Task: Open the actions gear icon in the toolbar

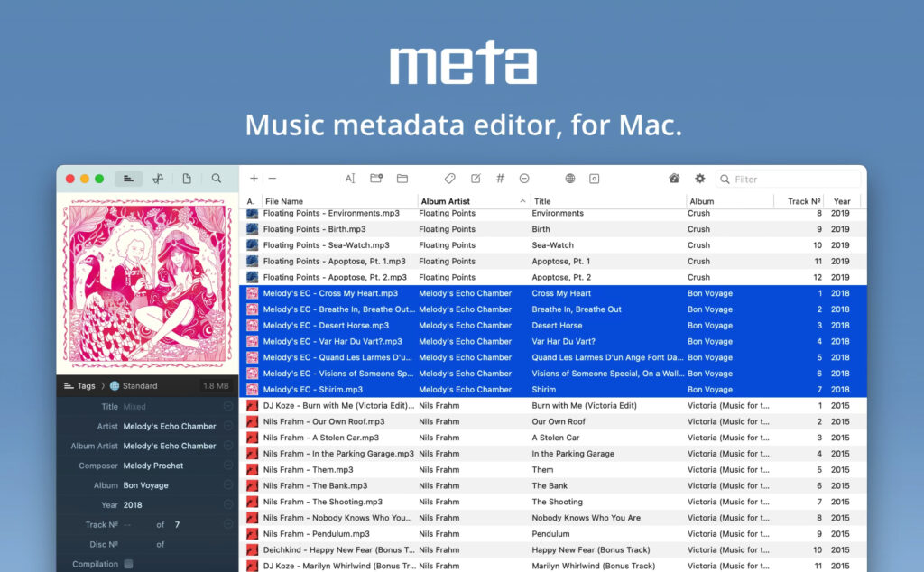Action: pos(698,179)
